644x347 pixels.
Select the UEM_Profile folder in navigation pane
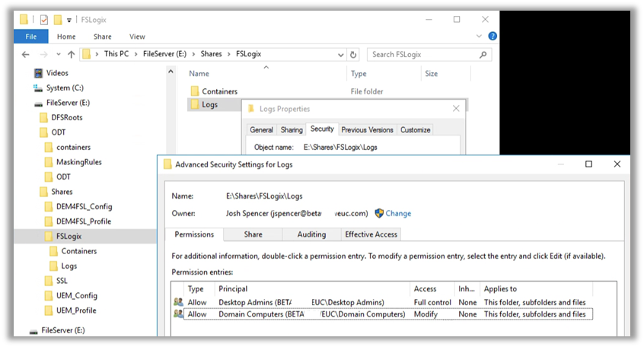[76, 310]
